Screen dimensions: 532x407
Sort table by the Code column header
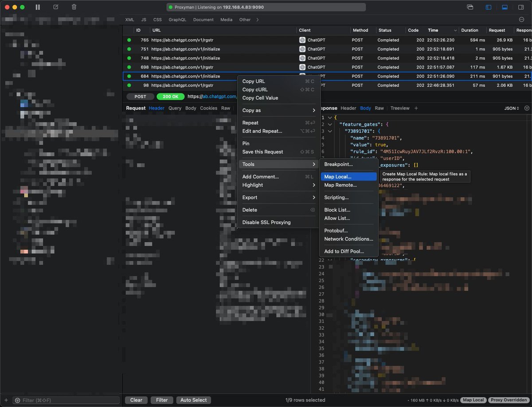coord(413,30)
